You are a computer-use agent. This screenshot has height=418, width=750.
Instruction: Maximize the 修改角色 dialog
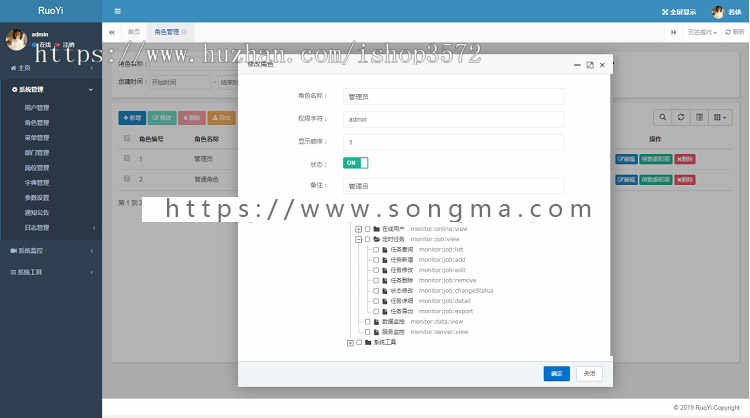pos(590,65)
